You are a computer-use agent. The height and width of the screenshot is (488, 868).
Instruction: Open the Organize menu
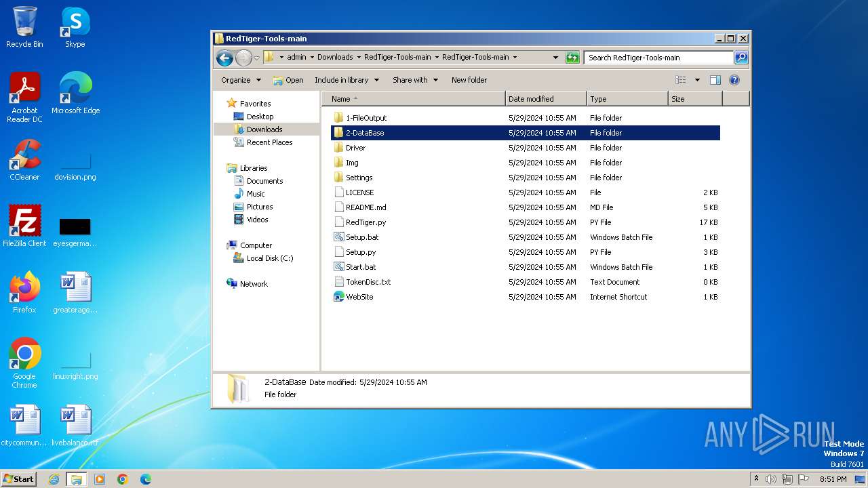click(241, 80)
